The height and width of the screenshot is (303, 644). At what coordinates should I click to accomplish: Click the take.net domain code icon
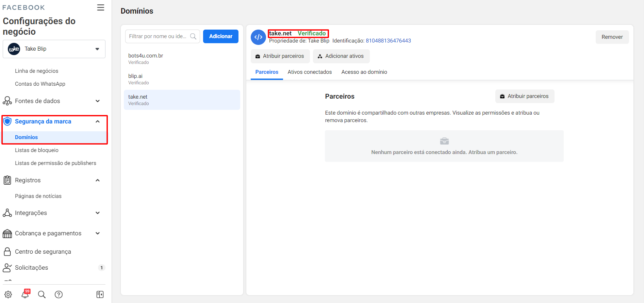tap(258, 37)
